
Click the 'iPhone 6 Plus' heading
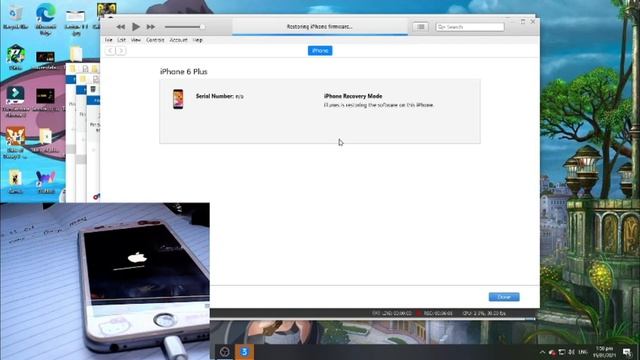184,71
